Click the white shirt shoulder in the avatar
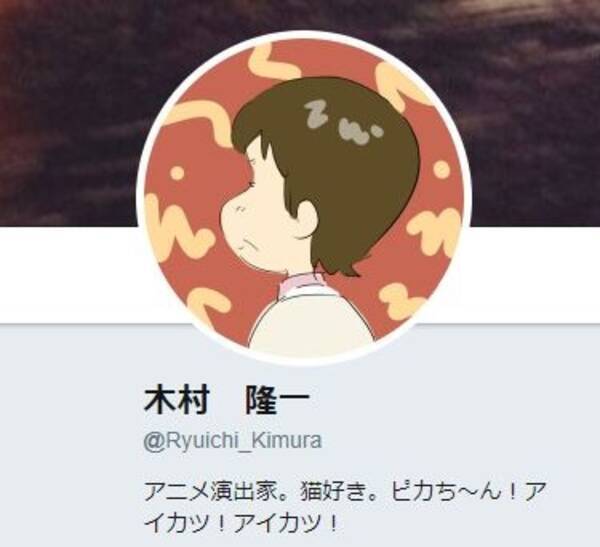Screen dimensions: 600x547 click(310, 318)
